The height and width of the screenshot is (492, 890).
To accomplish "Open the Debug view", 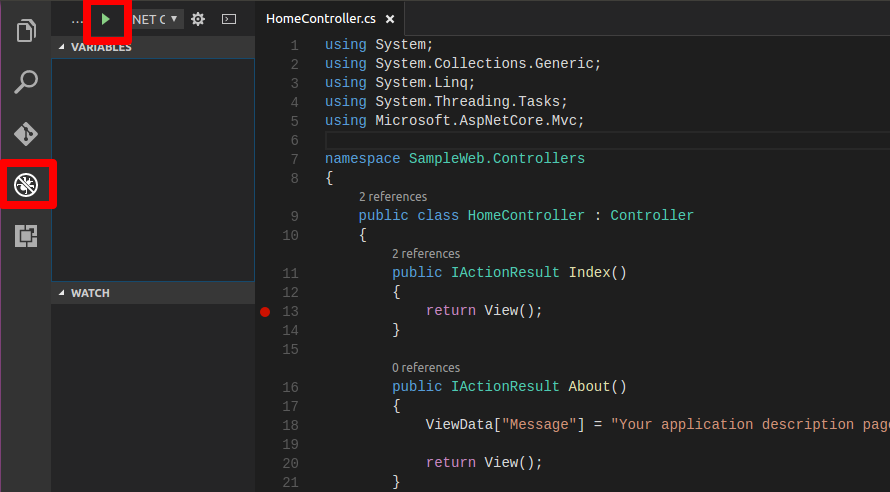I will pyautogui.click(x=26, y=184).
